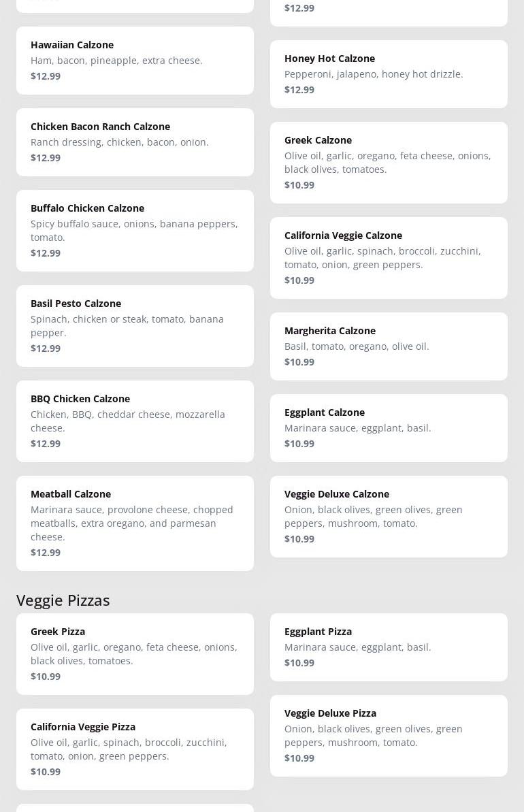Click the BBQ Chicken Calzone item

[135, 421]
